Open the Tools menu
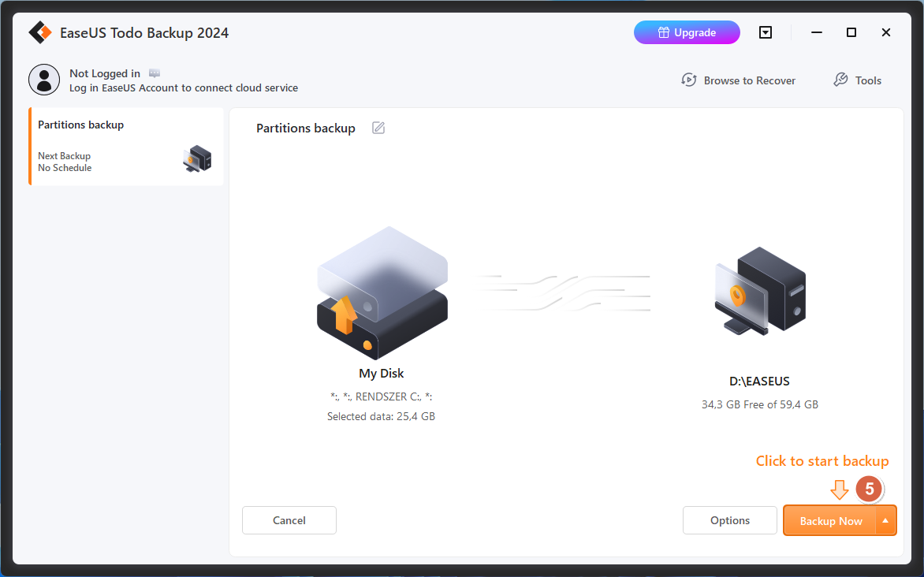924x577 pixels. tap(858, 80)
